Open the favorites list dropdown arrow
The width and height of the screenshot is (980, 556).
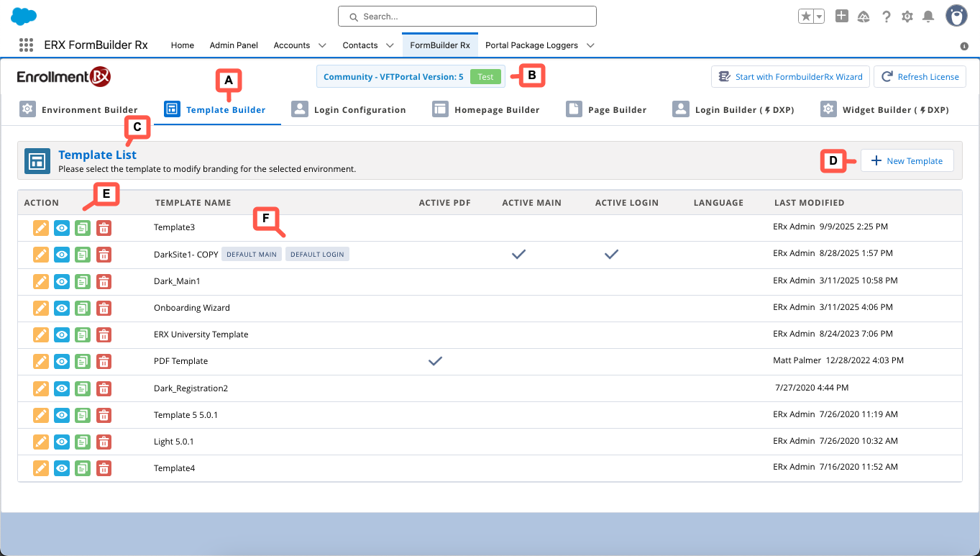pos(819,17)
